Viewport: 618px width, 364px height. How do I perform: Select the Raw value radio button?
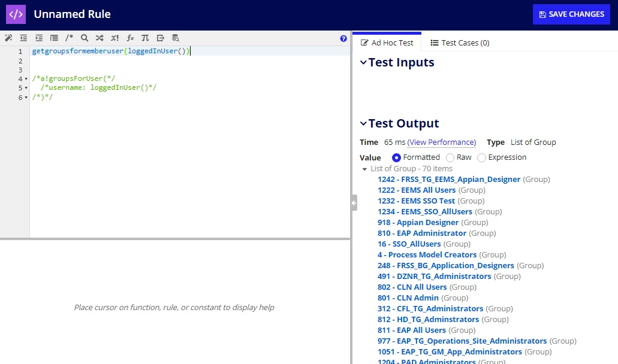(x=450, y=157)
